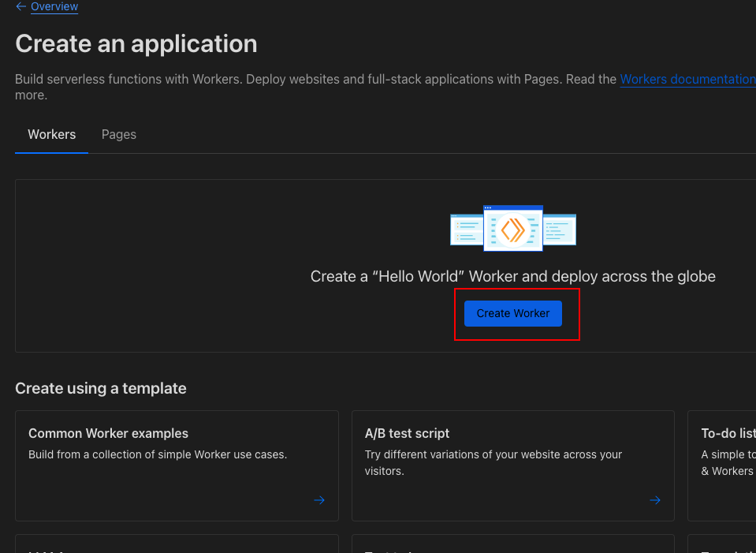This screenshot has height=553, width=756.
Task: Click the left small window in the illustration
Action: [466, 229]
